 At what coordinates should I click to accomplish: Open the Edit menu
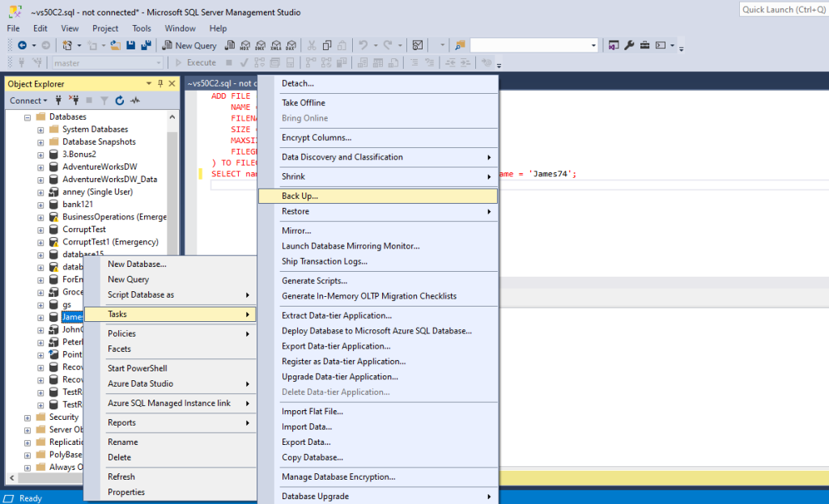coord(40,28)
